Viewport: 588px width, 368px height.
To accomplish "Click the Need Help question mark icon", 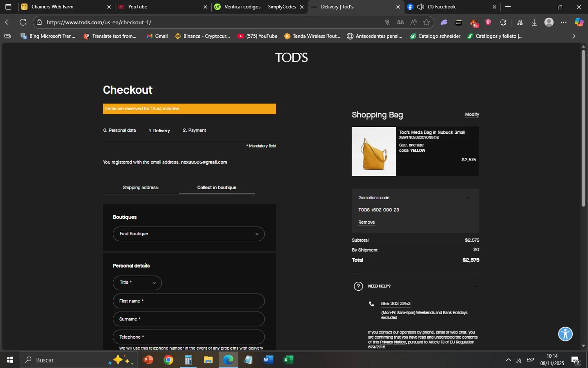I will point(358,286).
